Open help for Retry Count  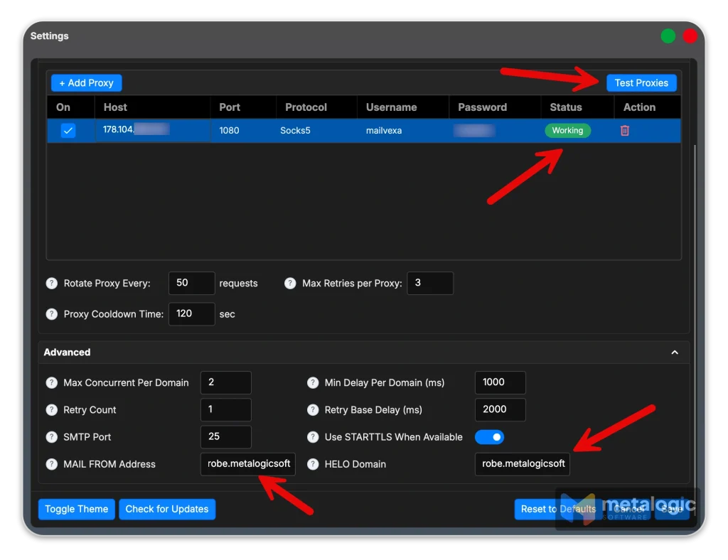[x=51, y=409]
